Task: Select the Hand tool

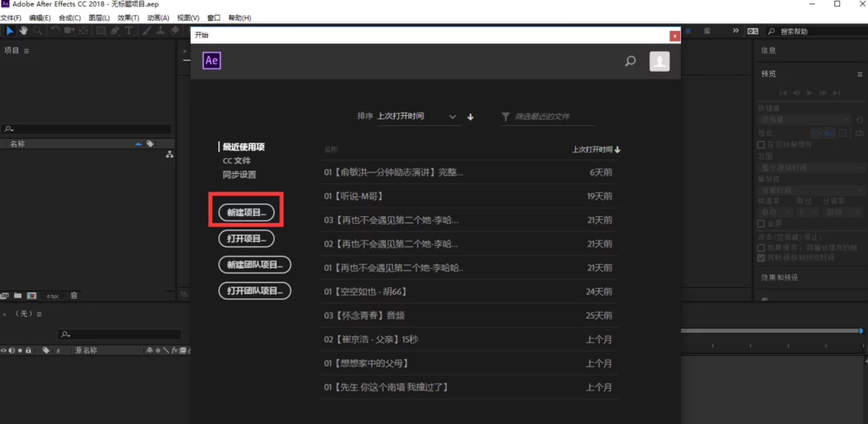Action: pyautogui.click(x=24, y=31)
